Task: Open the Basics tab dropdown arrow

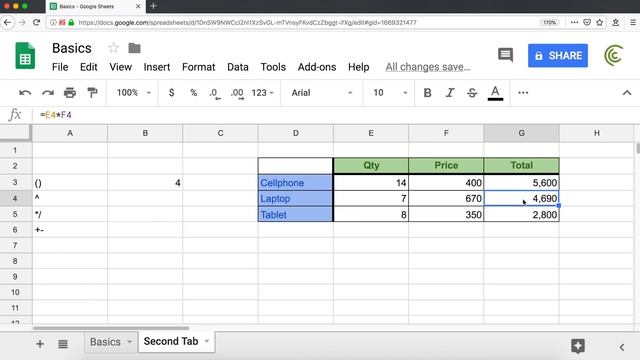Action: point(129,342)
